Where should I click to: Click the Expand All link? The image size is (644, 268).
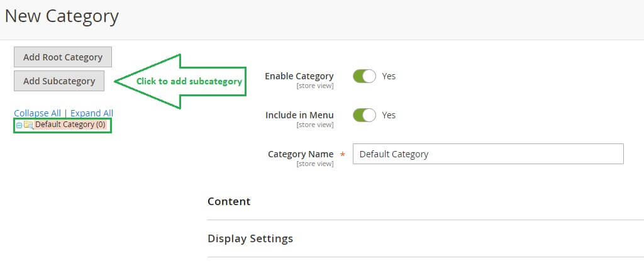click(92, 113)
